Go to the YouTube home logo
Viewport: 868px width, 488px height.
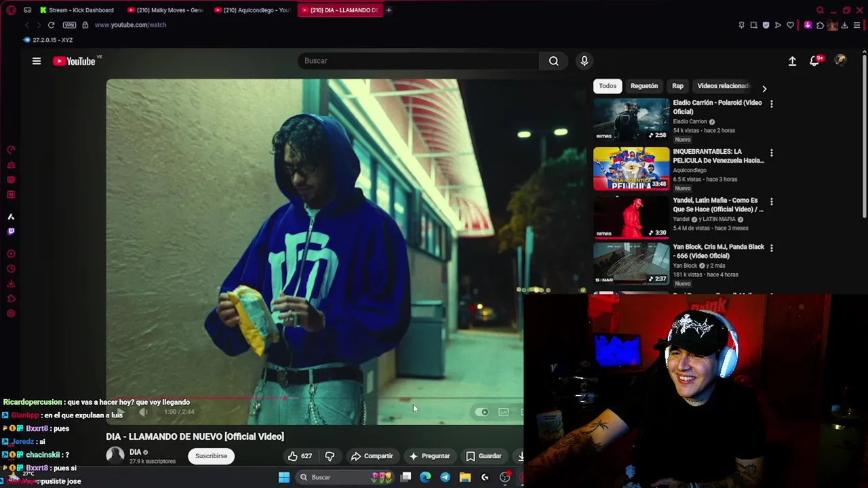75,61
